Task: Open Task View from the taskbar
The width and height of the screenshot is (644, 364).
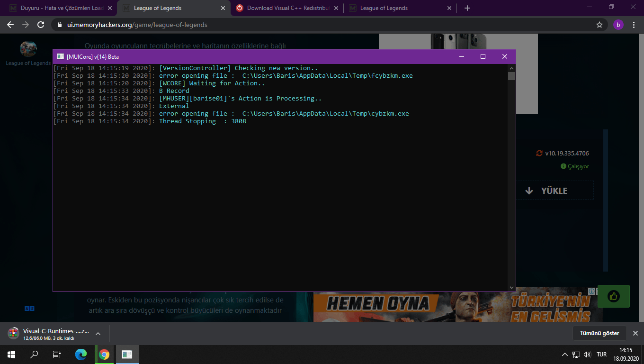Action: pos(57,355)
